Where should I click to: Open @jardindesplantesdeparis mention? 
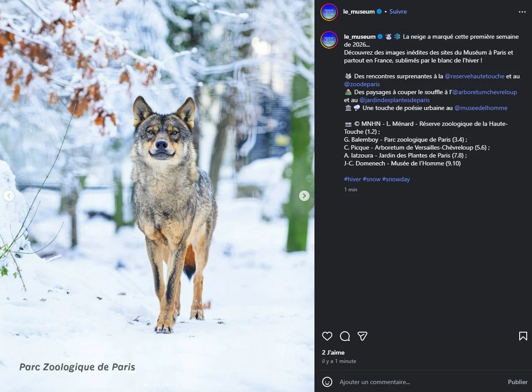pyautogui.click(x=395, y=100)
